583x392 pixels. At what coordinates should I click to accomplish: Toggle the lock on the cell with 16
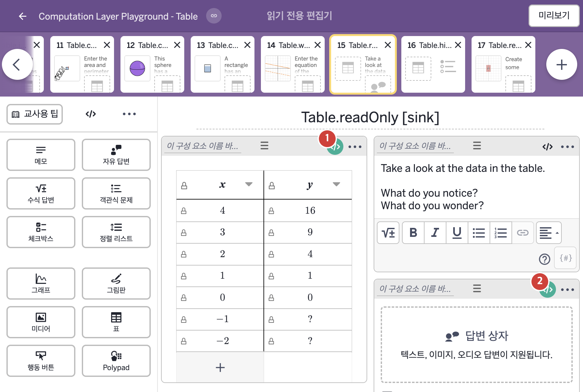coord(272,211)
